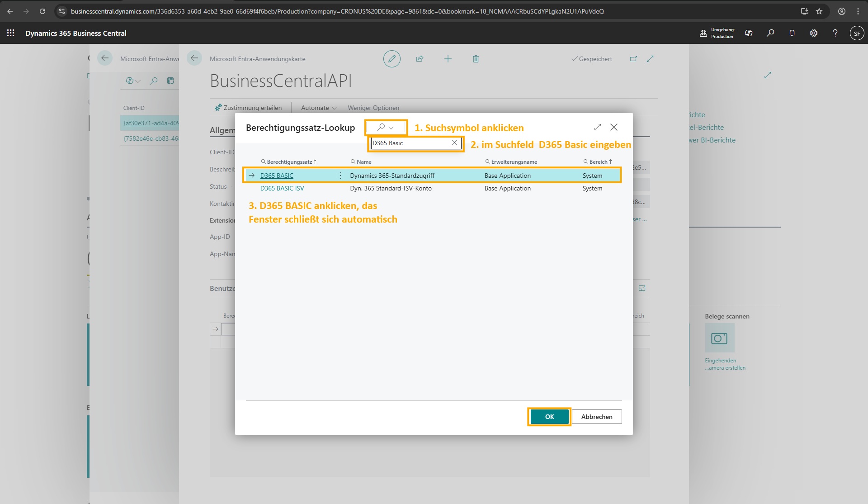Click the browser address bar URL
868x504 pixels.
[337, 11]
